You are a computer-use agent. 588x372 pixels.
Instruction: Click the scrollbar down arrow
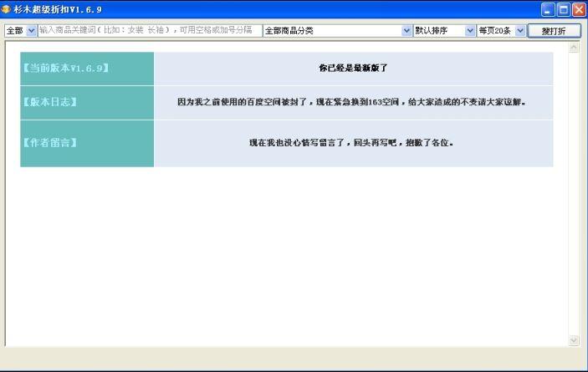click(574, 339)
